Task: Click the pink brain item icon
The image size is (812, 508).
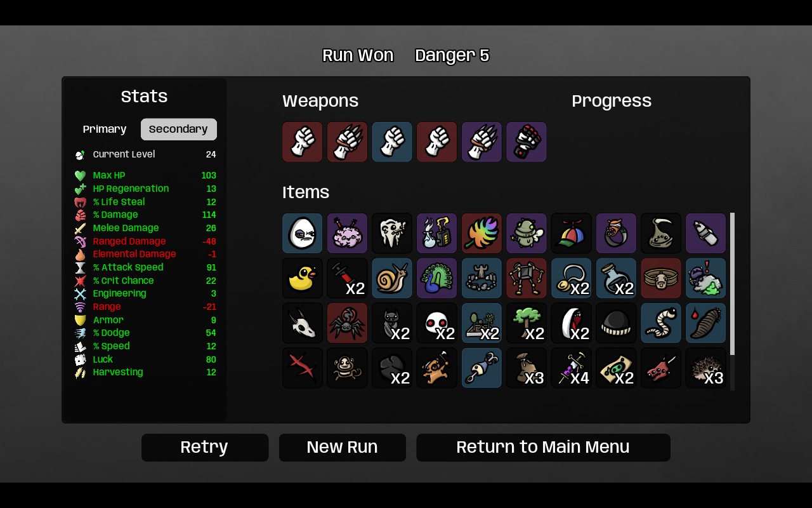Action: (347, 233)
